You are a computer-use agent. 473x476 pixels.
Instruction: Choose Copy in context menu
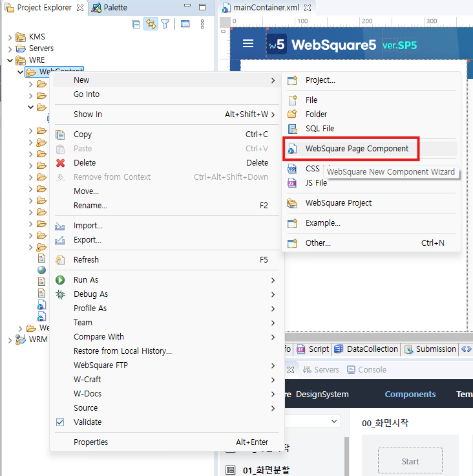(x=165, y=135)
